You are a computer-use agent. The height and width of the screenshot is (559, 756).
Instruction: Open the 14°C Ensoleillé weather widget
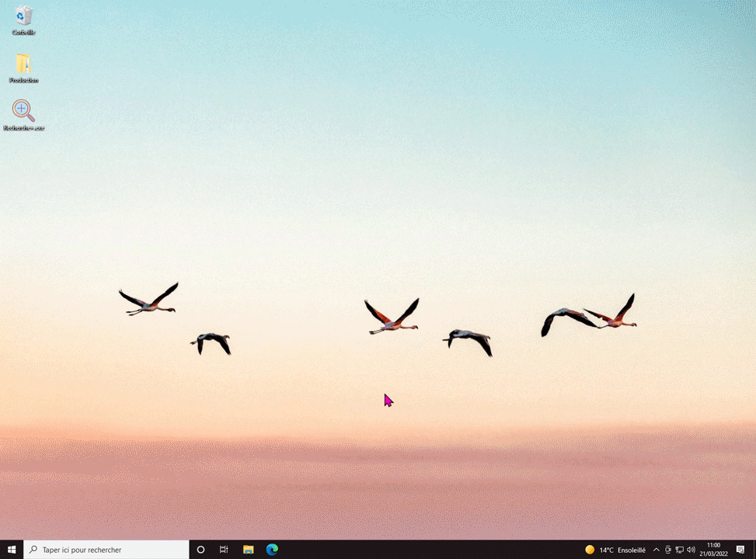click(615, 550)
